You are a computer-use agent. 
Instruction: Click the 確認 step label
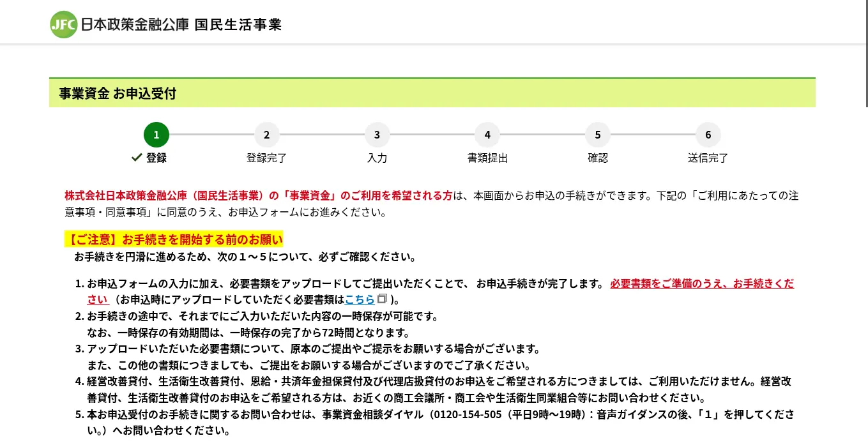point(598,158)
